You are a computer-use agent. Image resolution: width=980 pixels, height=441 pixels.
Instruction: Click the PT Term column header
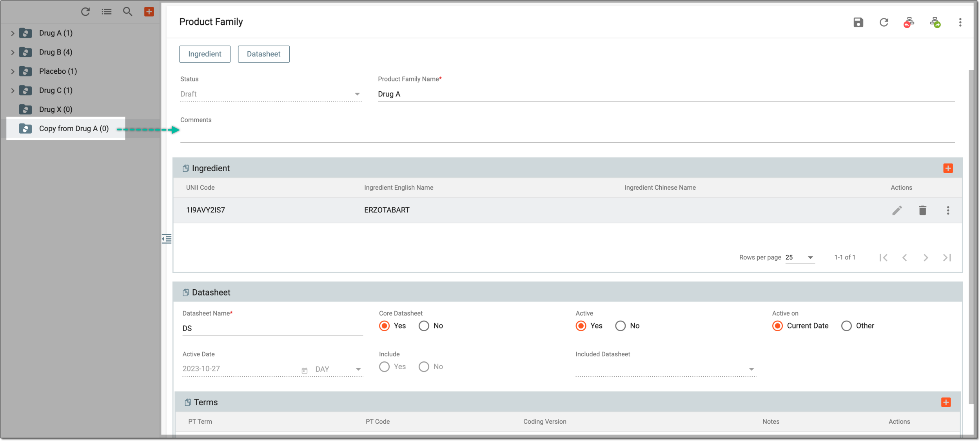tap(200, 422)
